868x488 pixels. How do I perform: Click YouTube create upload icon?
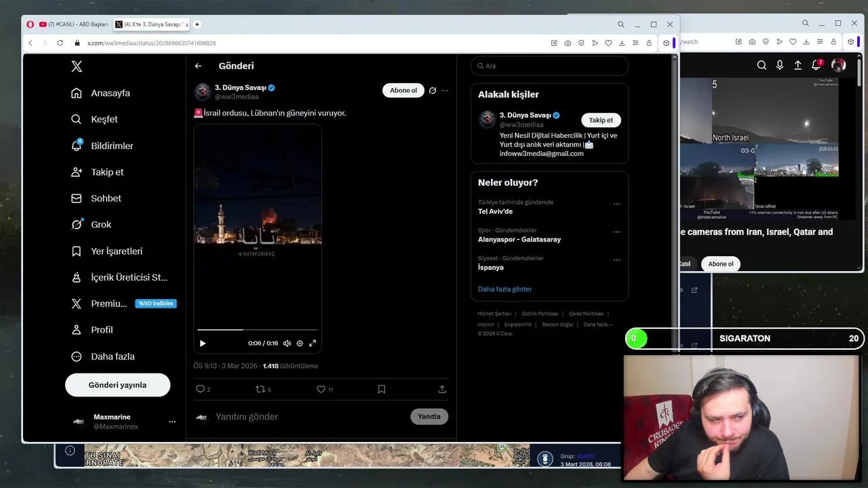[x=798, y=65]
